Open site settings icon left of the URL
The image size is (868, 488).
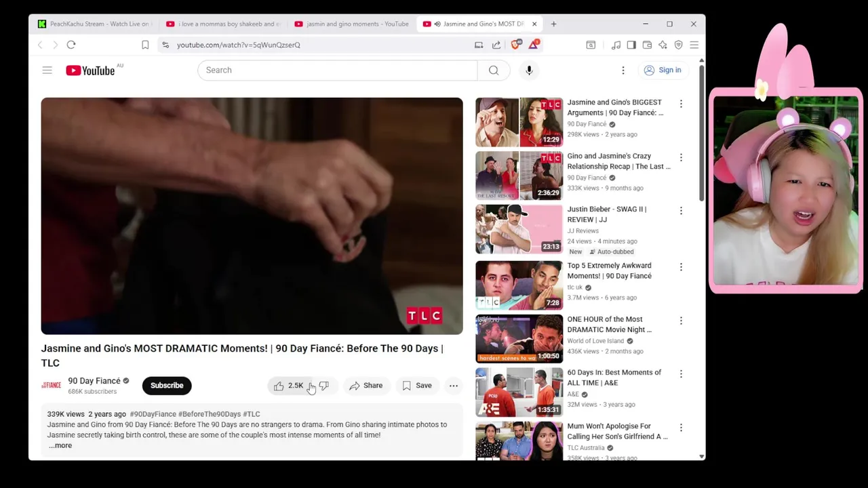[x=166, y=45]
